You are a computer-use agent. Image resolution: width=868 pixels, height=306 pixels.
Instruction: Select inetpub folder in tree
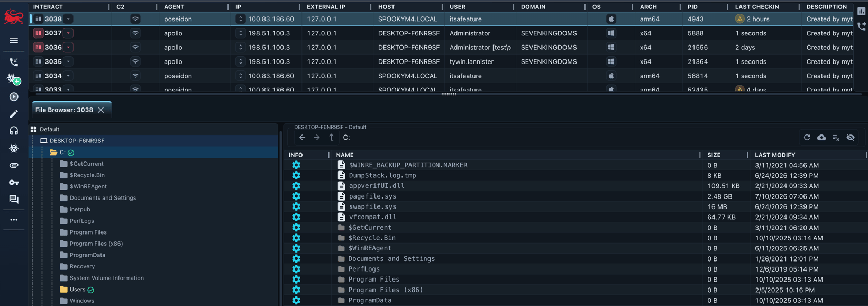[80, 209]
